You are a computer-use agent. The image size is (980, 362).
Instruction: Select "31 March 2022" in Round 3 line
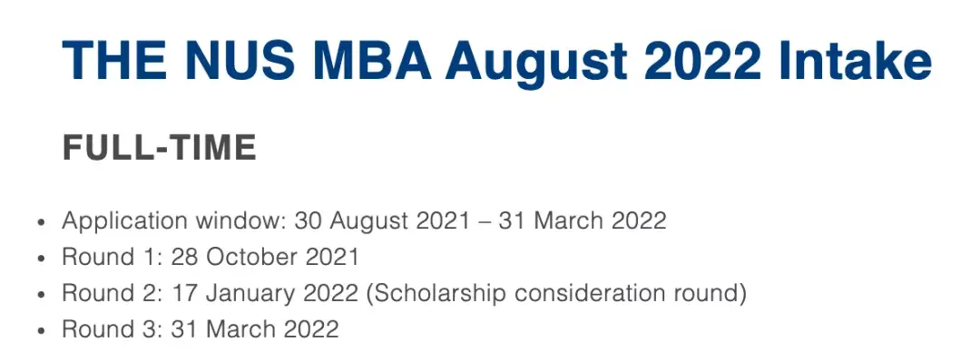pyautogui.click(x=254, y=328)
